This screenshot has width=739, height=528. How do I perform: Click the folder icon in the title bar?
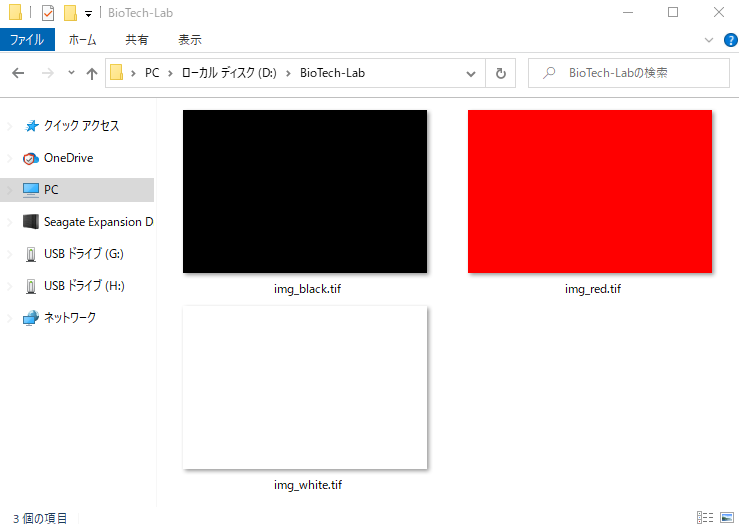click(x=16, y=13)
